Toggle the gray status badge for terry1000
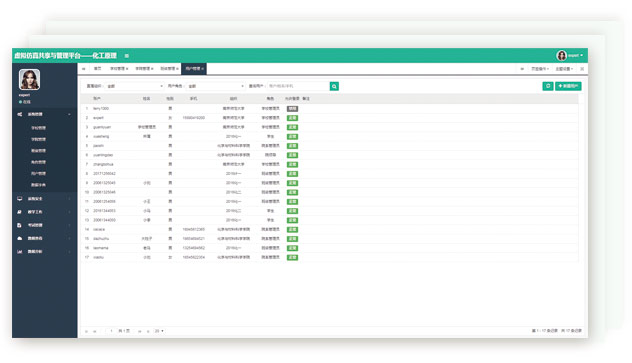The height and width of the screenshot is (363, 632). [x=292, y=109]
